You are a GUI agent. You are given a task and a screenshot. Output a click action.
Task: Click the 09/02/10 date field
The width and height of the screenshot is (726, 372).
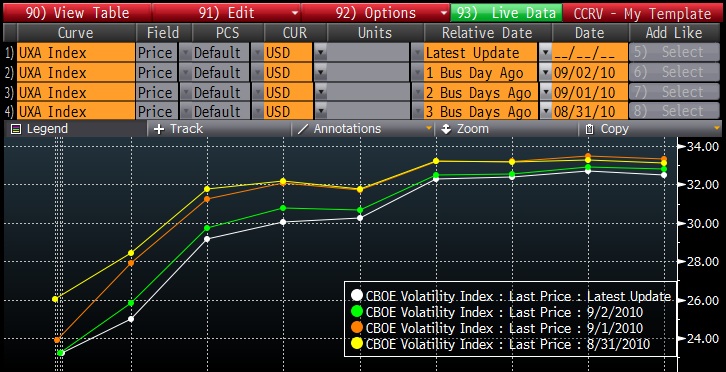pyautogui.click(x=589, y=72)
